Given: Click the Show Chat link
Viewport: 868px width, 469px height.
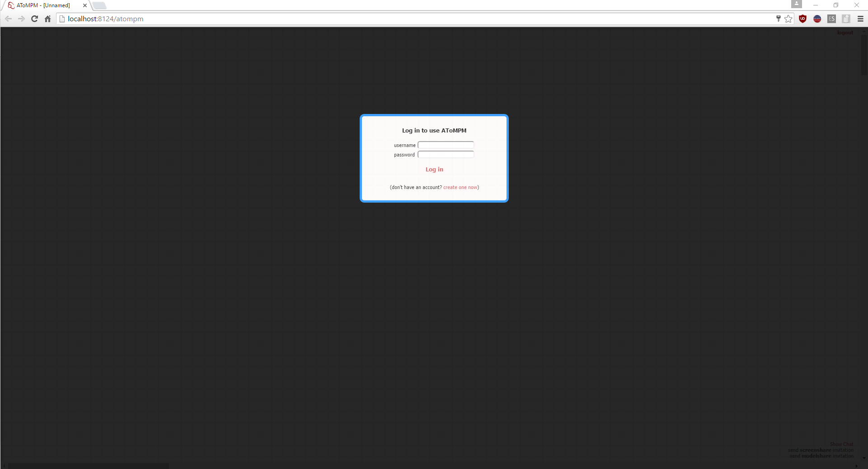Looking at the screenshot, I should [841, 444].
